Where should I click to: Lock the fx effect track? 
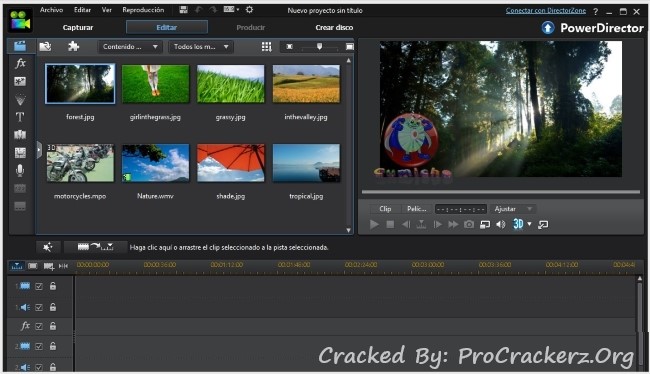coord(53,326)
